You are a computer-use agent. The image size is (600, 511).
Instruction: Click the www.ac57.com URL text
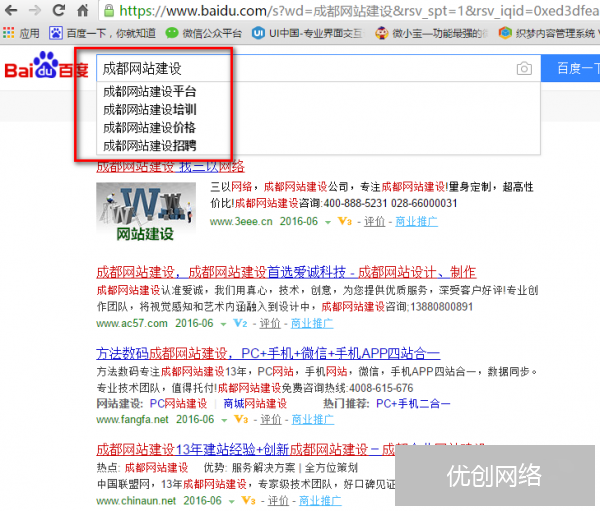click(132, 323)
